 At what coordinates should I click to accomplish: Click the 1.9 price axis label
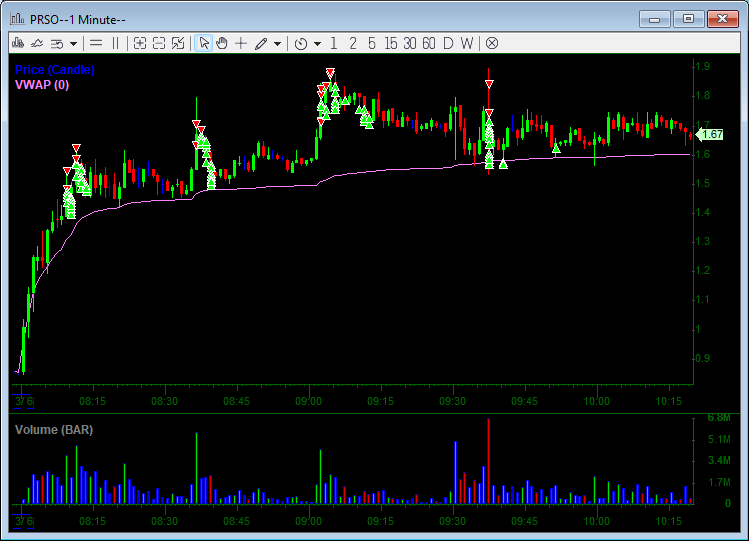[x=702, y=66]
